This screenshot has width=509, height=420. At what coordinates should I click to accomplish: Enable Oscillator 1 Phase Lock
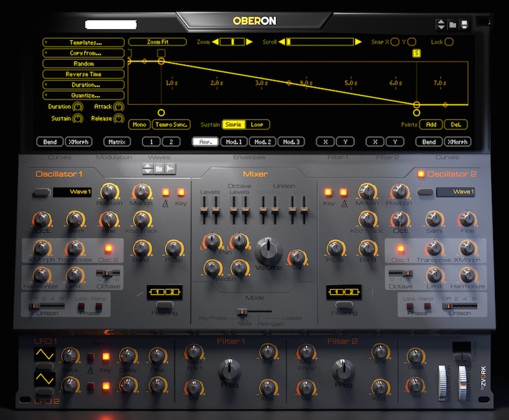(81, 306)
